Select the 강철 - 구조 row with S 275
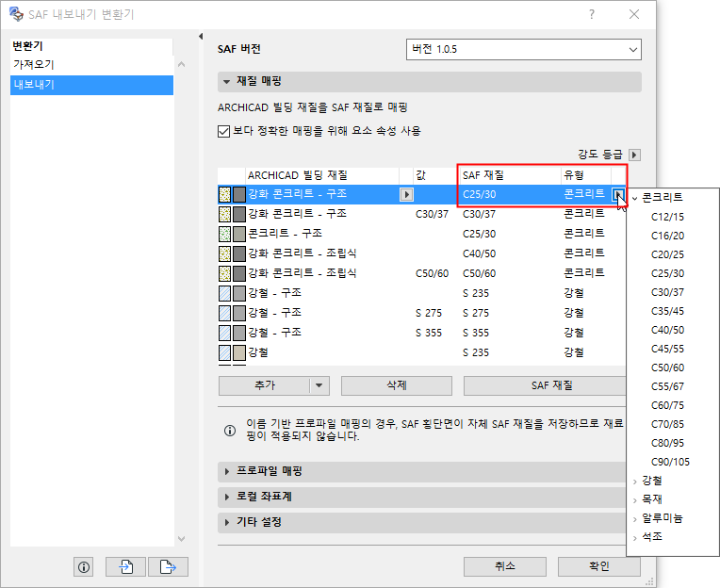Viewport: 720px width, 588px height. click(421, 313)
